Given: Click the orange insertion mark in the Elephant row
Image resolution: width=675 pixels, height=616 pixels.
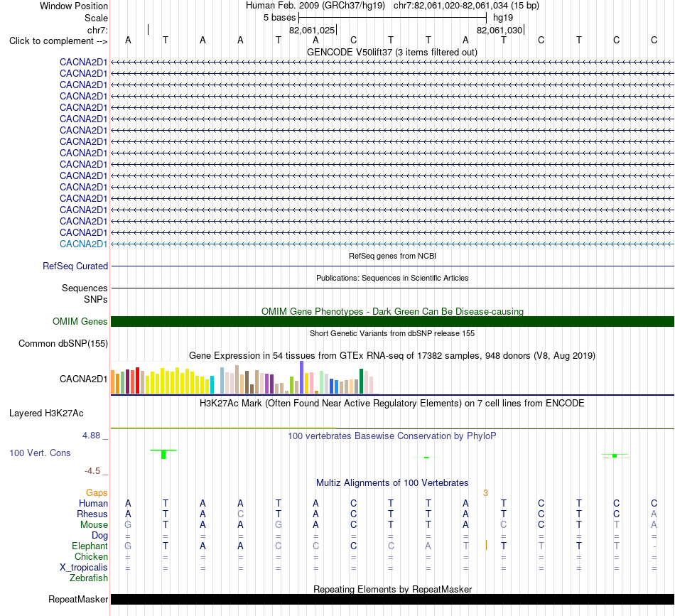Looking at the screenshot, I should coord(486,546).
